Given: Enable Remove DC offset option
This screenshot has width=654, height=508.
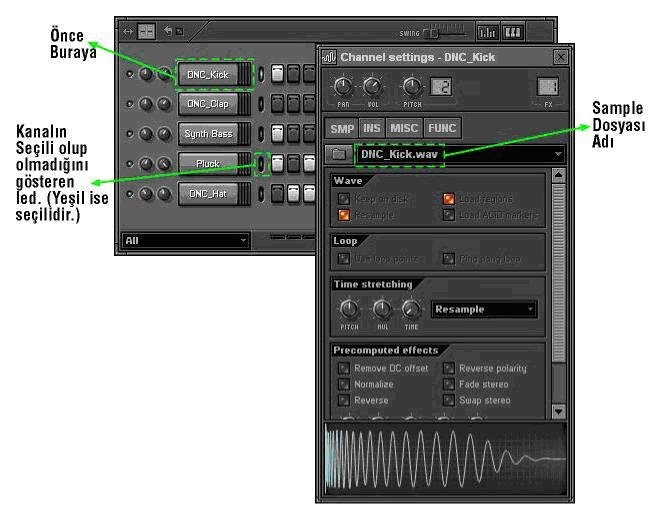Looking at the screenshot, I should [344, 368].
